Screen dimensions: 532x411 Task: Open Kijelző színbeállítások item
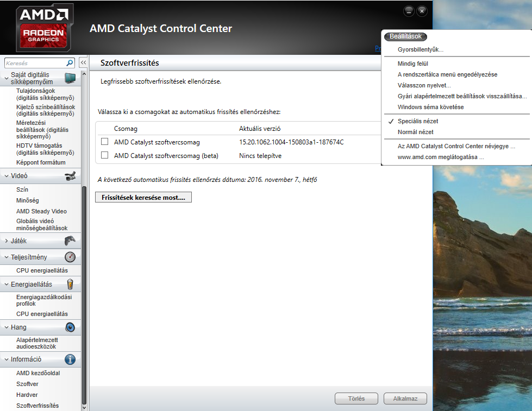[x=46, y=110]
